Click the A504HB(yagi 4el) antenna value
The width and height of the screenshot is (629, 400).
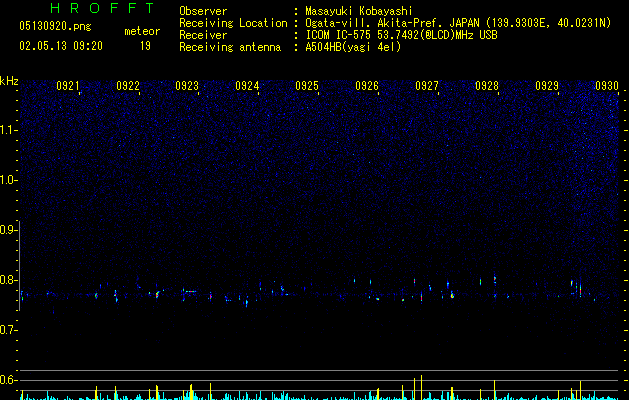[353, 47]
